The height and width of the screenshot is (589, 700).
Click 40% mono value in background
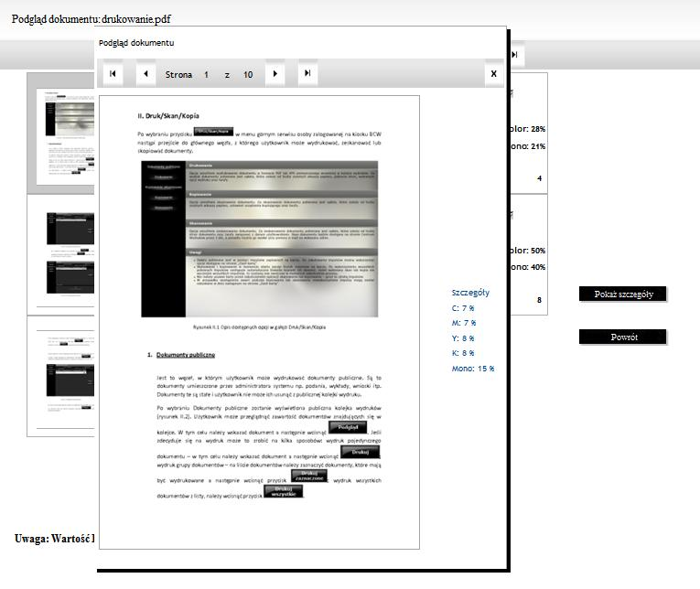(538, 267)
